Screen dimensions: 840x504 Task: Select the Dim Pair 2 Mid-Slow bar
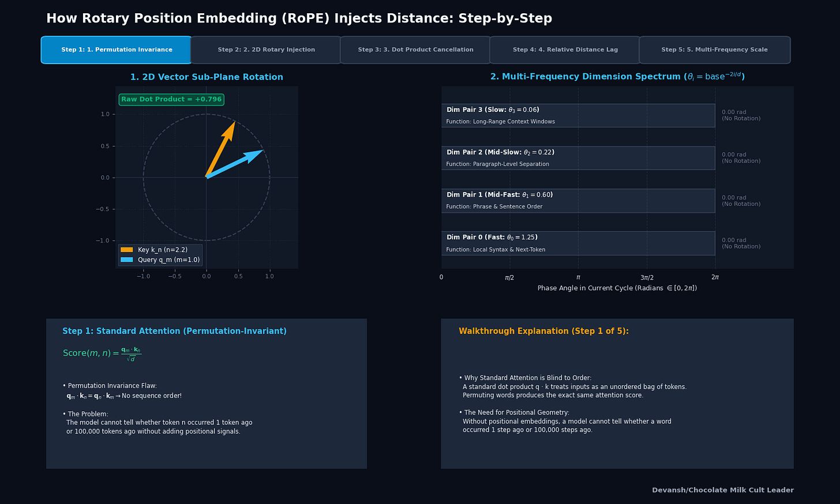578,158
